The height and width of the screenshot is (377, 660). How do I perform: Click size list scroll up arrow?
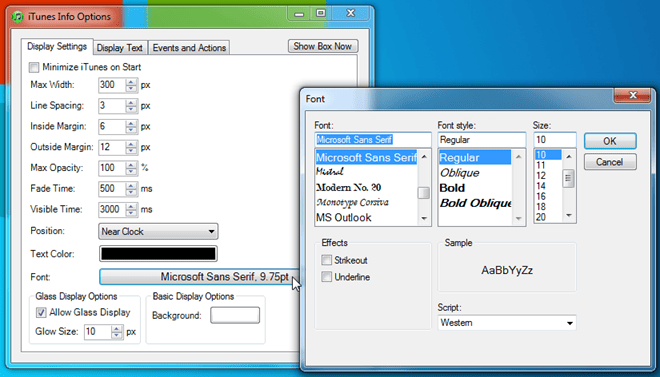click(x=569, y=157)
